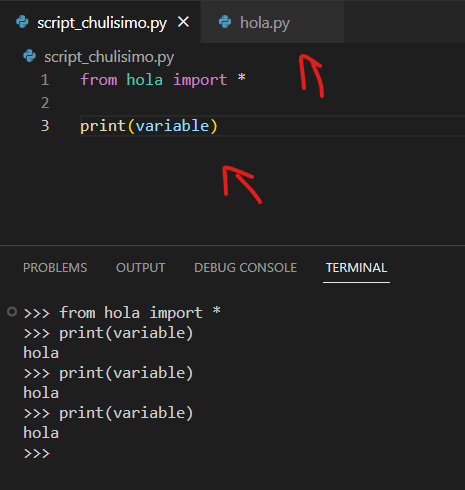
Task: Close the script_chulisimo.py tab
Action: [183, 22]
